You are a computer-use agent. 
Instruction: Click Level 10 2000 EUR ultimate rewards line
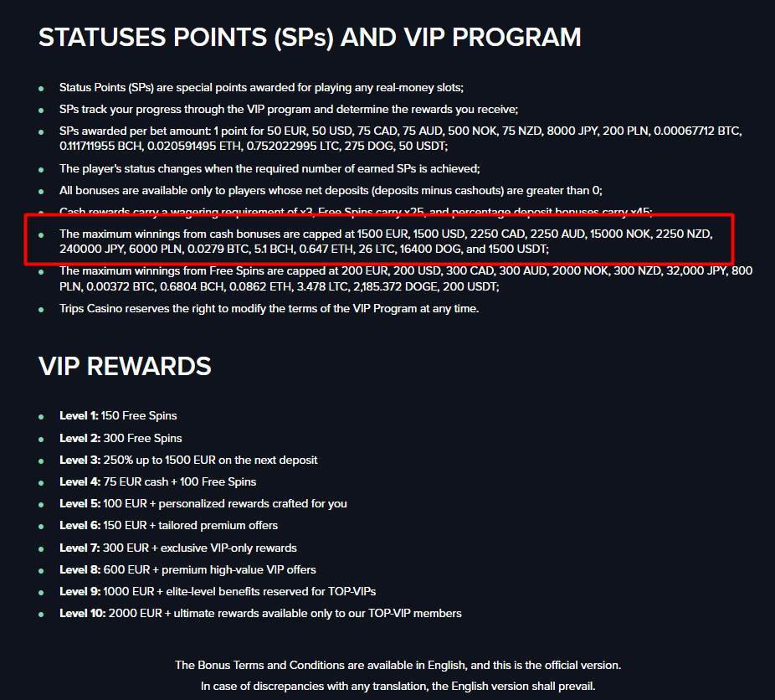coord(260,613)
